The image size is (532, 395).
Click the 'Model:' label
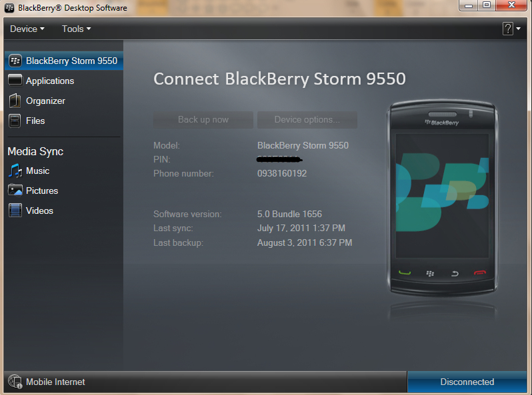click(x=167, y=145)
